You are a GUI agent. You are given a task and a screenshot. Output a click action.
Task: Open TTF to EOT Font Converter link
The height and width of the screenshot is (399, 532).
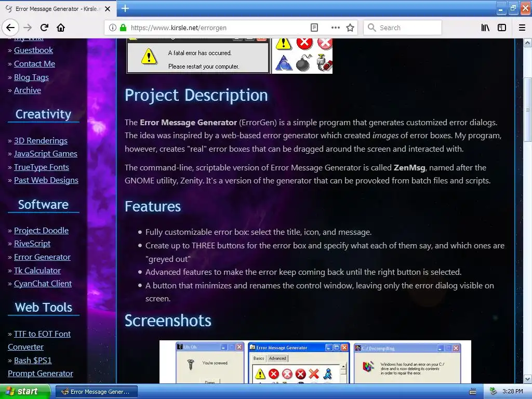pos(39,340)
